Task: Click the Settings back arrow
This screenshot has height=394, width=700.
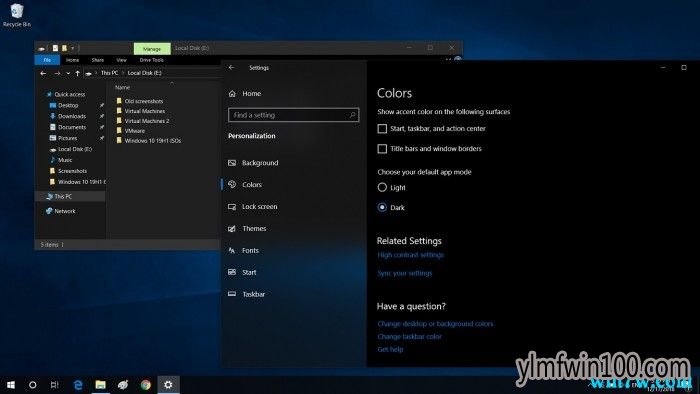Action: coord(232,67)
